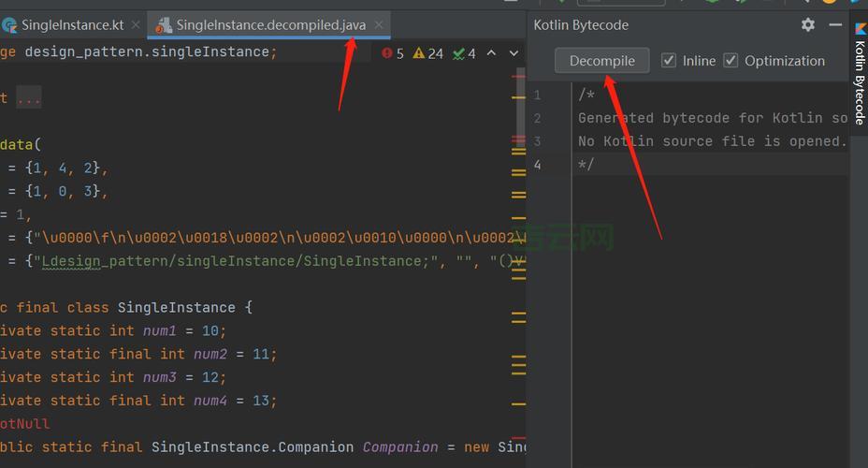The width and height of the screenshot is (868, 468).
Task: Toggle the Optimization checkbox
Action: click(x=731, y=61)
